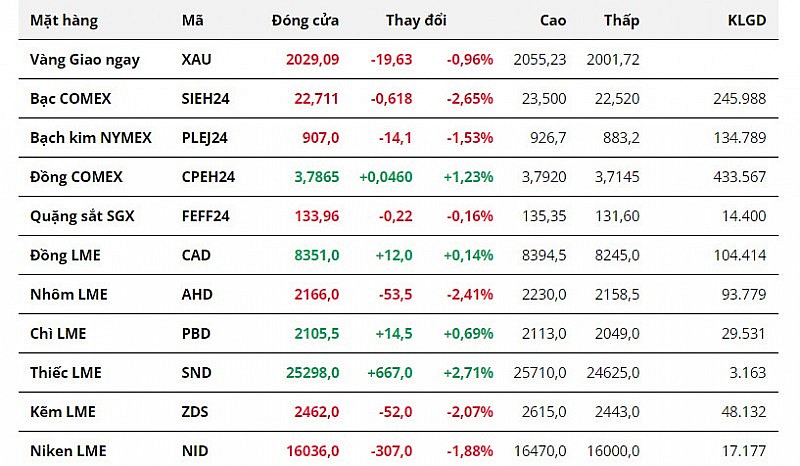Select the Nhôm LME commodity name

point(69,294)
